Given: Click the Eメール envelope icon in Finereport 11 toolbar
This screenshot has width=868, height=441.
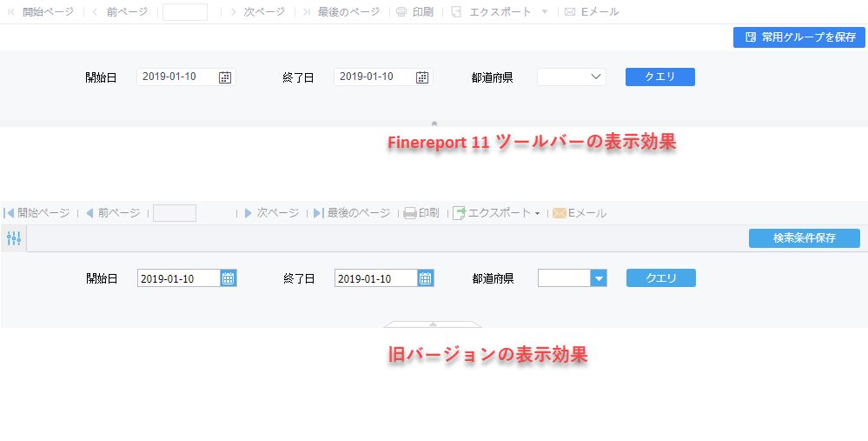Looking at the screenshot, I should (x=570, y=11).
